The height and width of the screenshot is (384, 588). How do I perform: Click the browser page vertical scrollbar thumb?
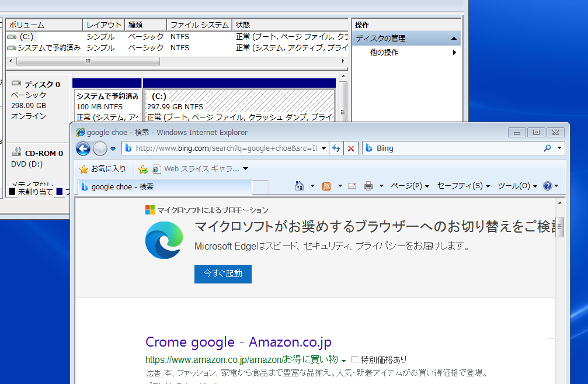[560, 227]
